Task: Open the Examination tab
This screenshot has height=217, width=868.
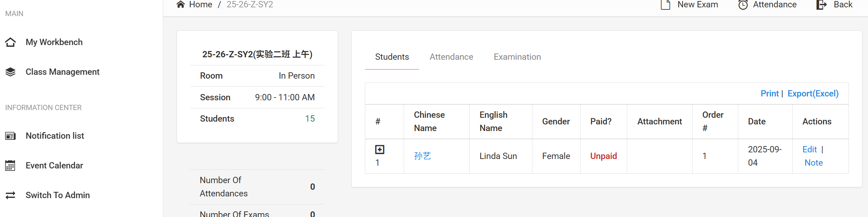Action: (517, 57)
